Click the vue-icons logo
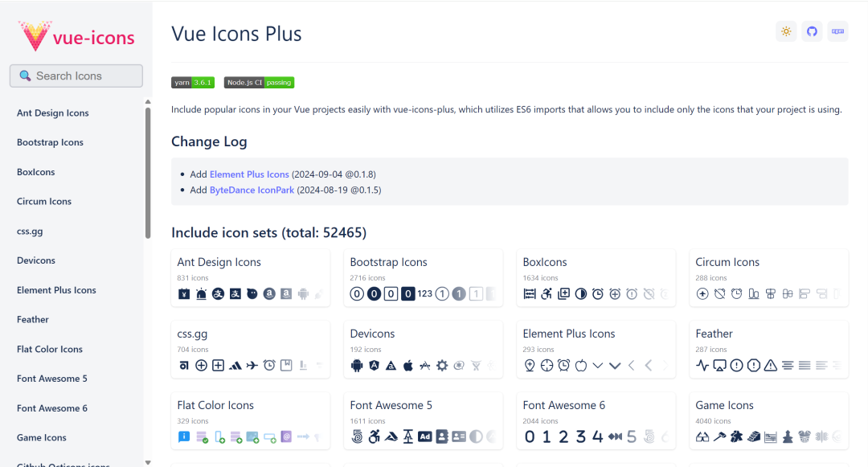868x467 pixels. pos(76,36)
